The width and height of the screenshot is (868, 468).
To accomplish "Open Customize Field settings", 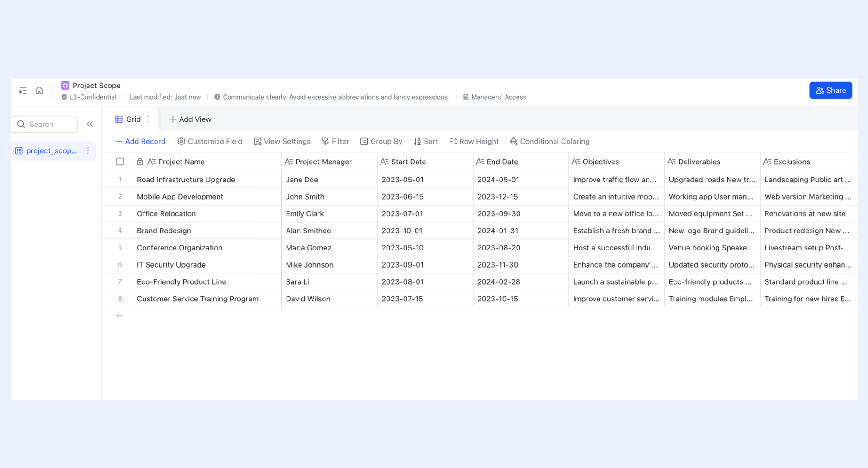I will click(x=210, y=141).
